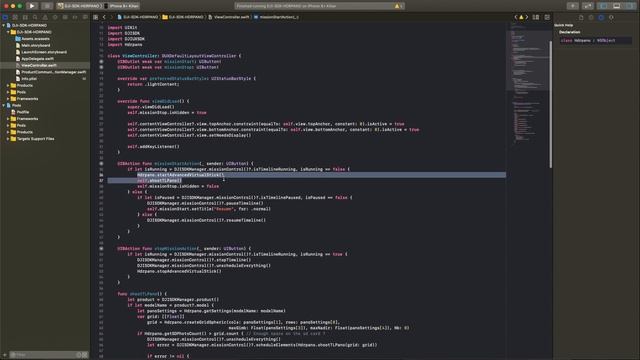The height and width of the screenshot is (360, 640).
Task: Show the Report navigator
Action: click(85, 17)
